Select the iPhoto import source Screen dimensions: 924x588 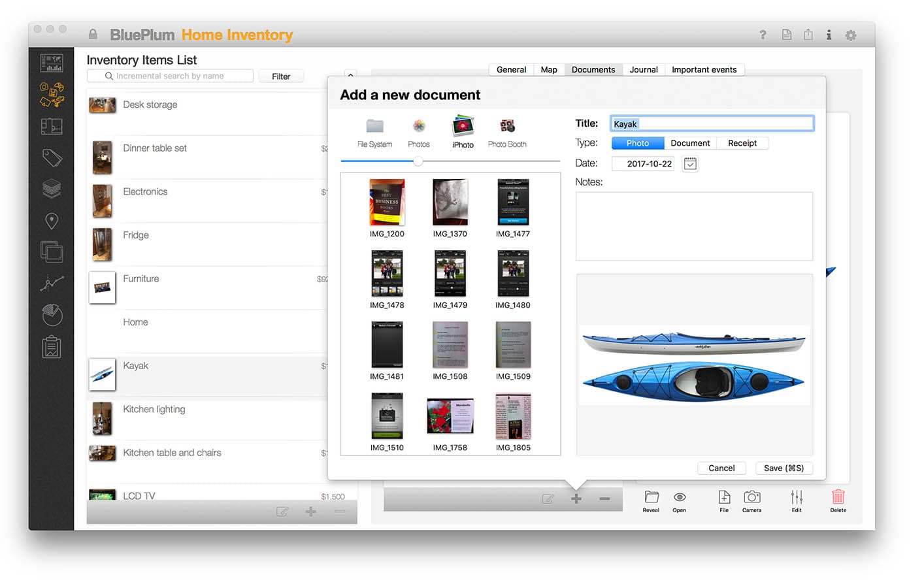(463, 130)
